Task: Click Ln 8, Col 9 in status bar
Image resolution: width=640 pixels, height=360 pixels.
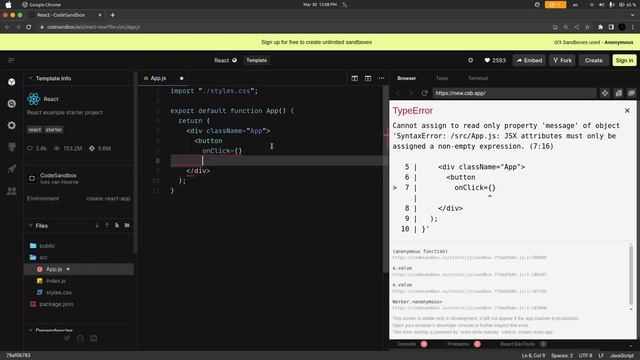Action: [x=533, y=356]
